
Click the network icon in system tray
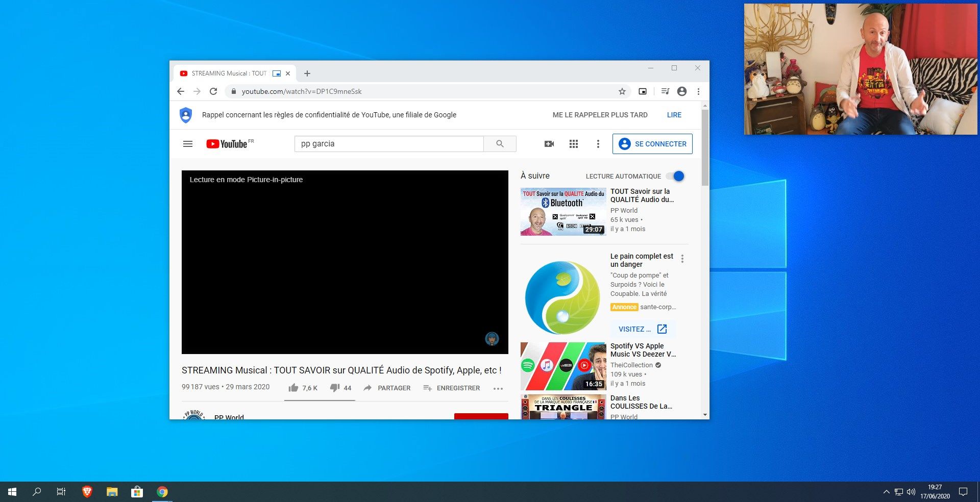[899, 492]
